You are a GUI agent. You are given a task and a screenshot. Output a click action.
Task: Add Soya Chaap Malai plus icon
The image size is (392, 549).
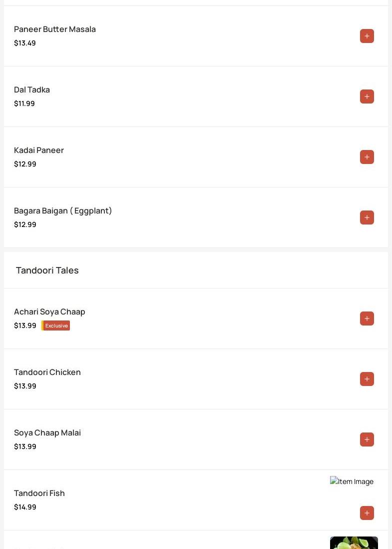click(x=367, y=439)
